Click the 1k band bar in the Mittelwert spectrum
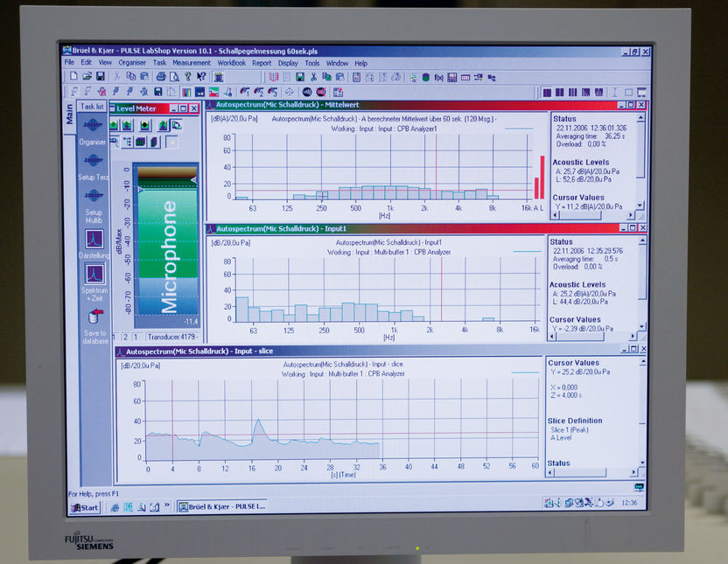Viewport: 728px width, 564px height. pyautogui.click(x=390, y=192)
